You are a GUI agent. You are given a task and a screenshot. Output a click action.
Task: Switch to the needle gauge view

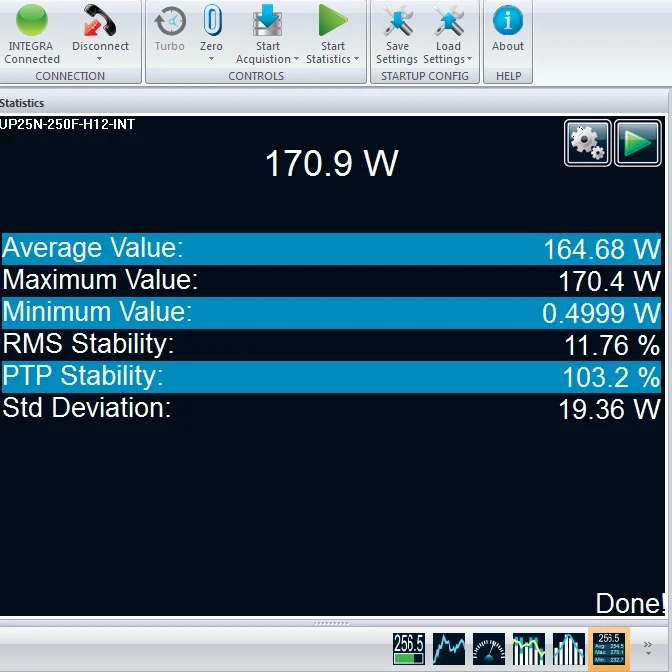click(489, 647)
